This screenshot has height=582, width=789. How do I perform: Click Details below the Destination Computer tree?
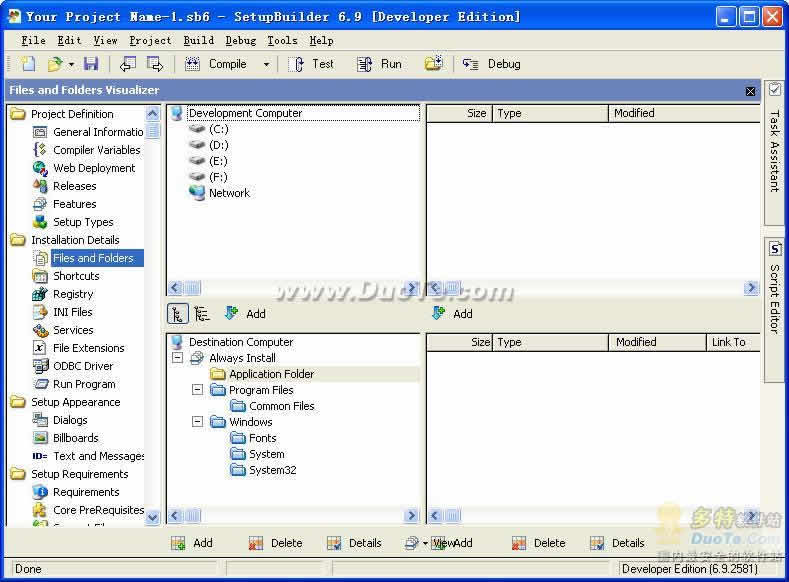point(354,543)
